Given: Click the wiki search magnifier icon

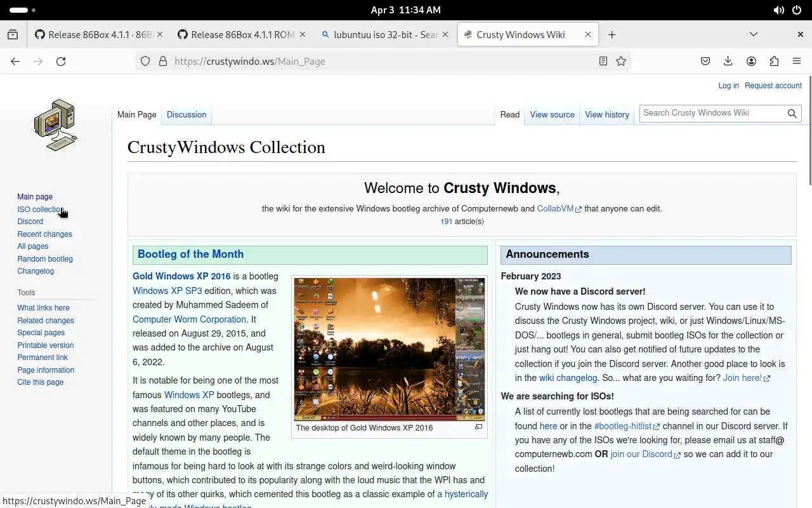Looking at the screenshot, I should tap(792, 114).
